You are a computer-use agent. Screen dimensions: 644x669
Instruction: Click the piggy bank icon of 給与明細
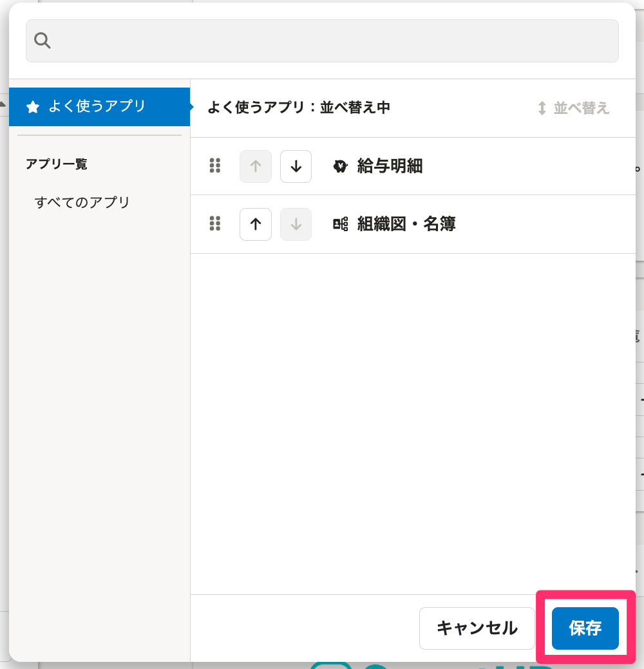(340, 166)
